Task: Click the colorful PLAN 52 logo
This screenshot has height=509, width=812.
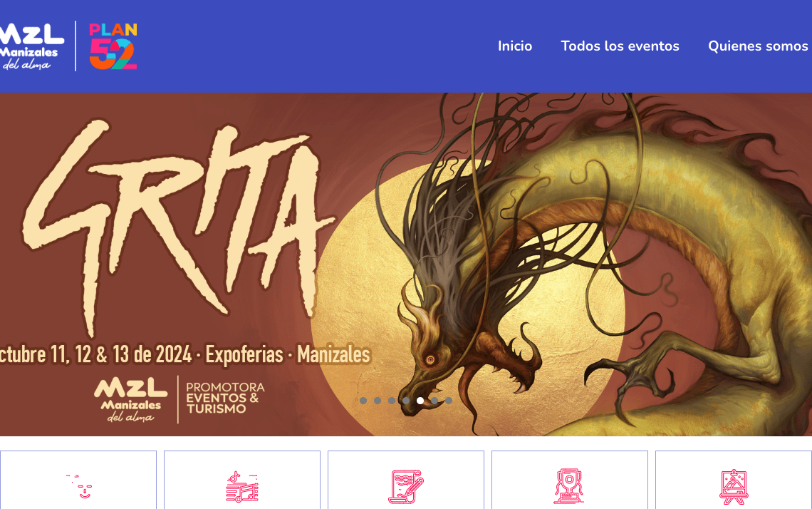Action: click(113, 46)
